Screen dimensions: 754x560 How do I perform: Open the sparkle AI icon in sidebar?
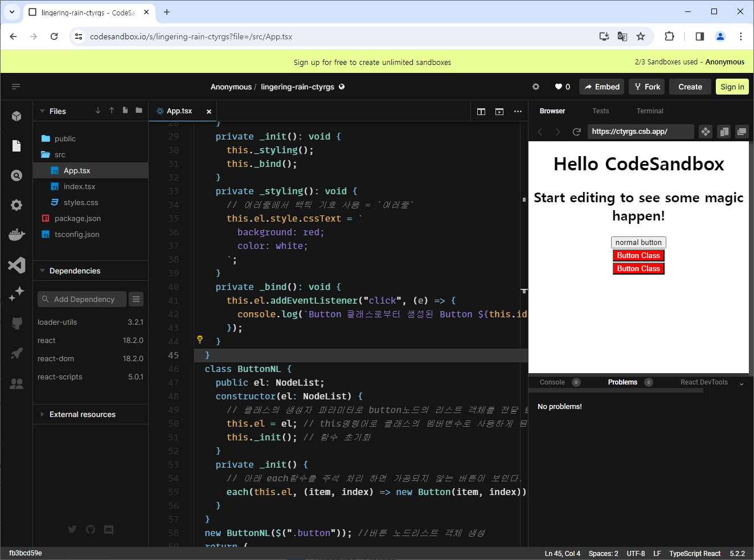(x=17, y=294)
